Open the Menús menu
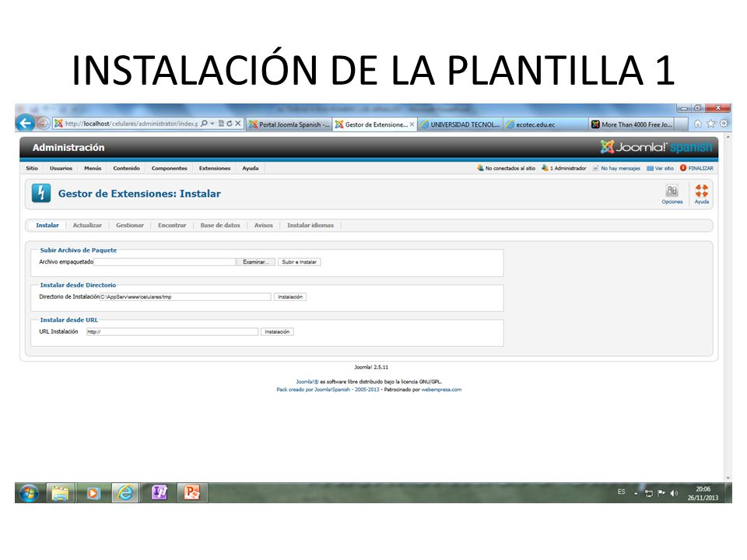The width and height of the screenshot is (747, 560). click(93, 168)
